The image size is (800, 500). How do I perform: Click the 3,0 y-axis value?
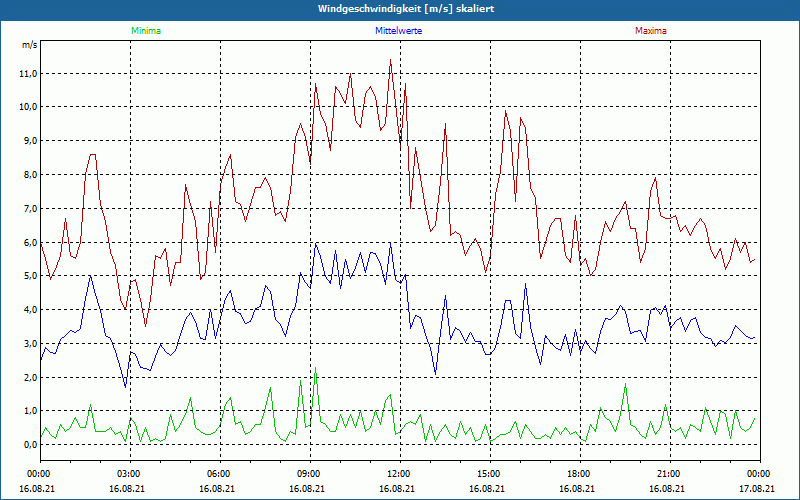coord(30,343)
